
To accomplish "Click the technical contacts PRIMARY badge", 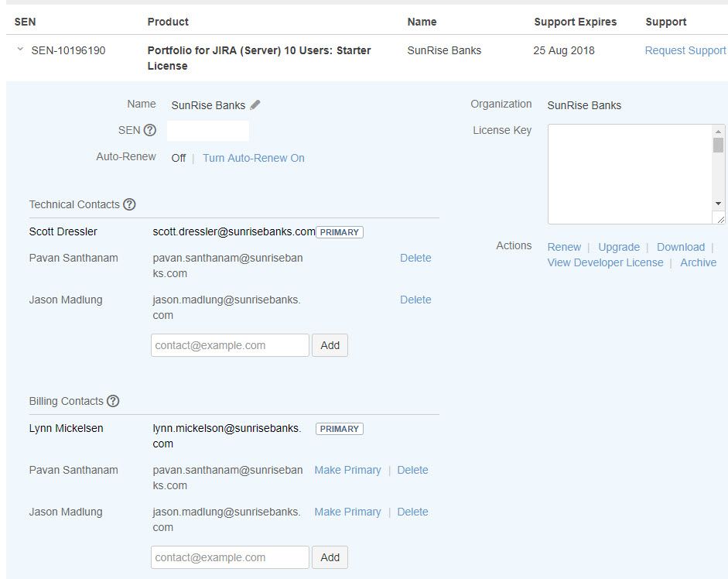I will click(x=340, y=232).
